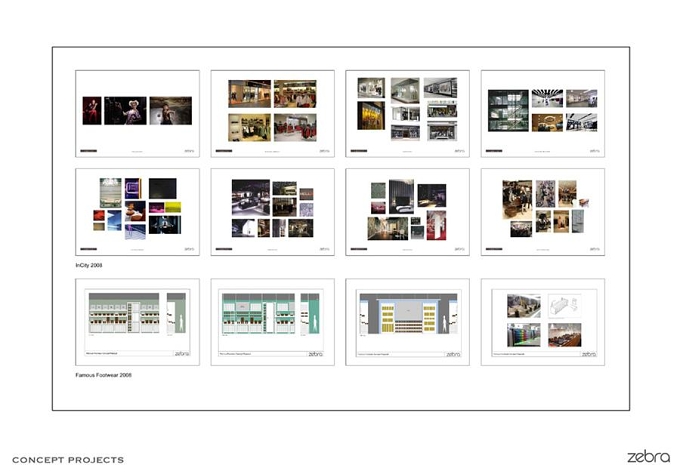Select the Famous Footwear slide with four store photos
The width and height of the screenshot is (680, 474).
click(x=543, y=322)
